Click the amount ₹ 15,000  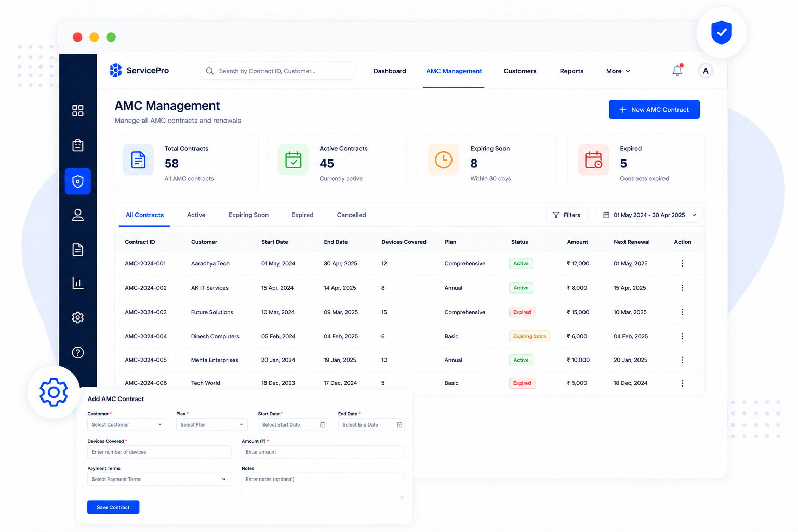[578, 312]
